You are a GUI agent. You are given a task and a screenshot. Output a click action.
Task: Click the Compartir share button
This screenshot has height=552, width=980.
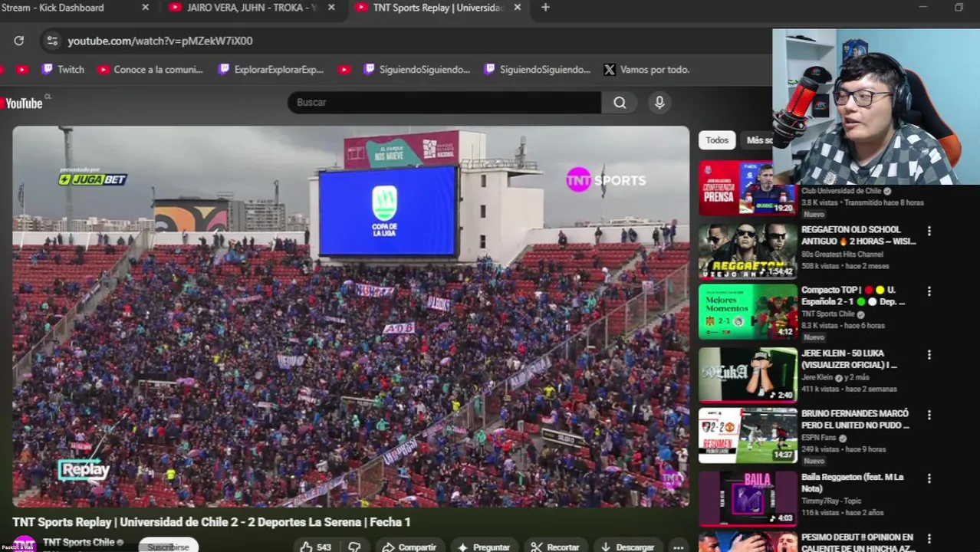409,547
